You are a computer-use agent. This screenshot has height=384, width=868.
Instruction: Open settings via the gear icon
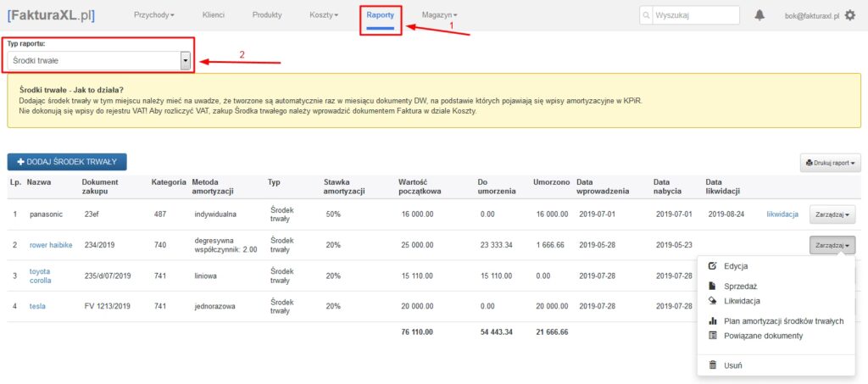tap(850, 15)
